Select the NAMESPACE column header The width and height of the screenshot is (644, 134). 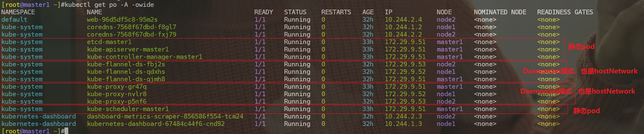coord(18,12)
